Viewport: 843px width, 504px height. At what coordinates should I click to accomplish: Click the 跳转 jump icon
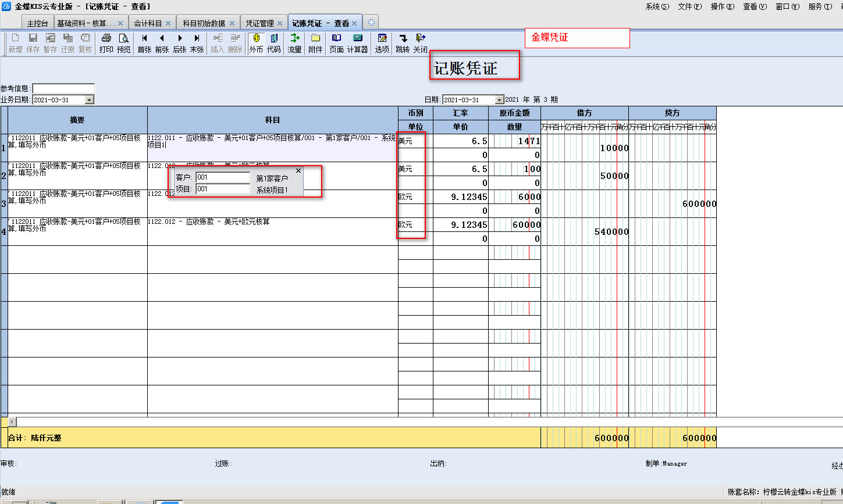point(403,43)
